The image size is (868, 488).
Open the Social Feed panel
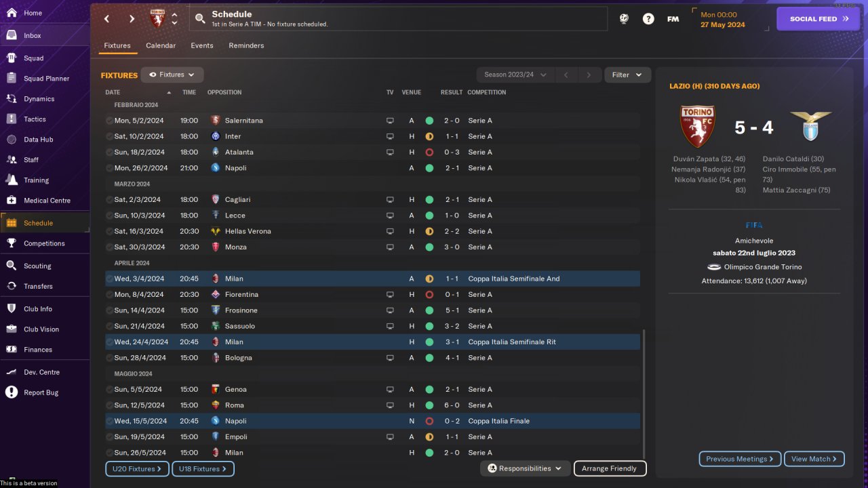[x=819, y=19]
